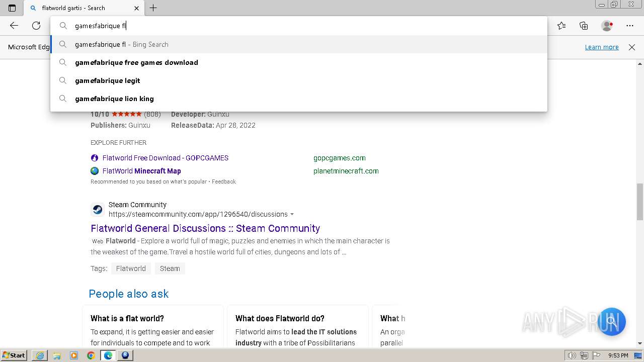
Task: Expand the dropdown arrow next to steamcommunity URL
Action: click(x=292, y=215)
